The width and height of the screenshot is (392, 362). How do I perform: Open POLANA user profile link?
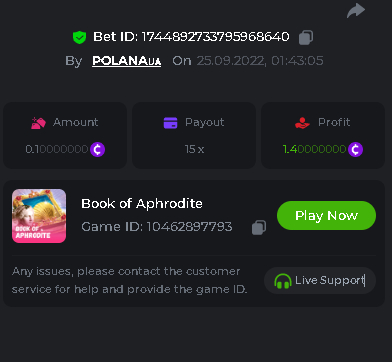tap(127, 61)
